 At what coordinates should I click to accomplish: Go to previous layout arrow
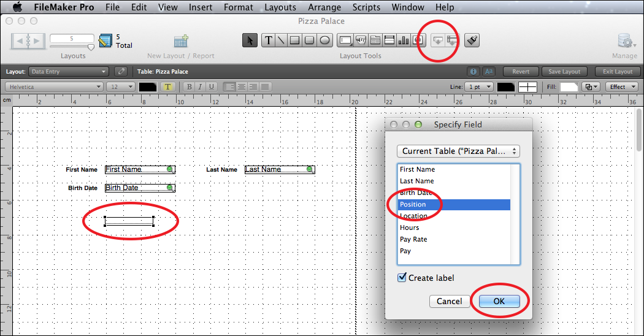(x=19, y=41)
